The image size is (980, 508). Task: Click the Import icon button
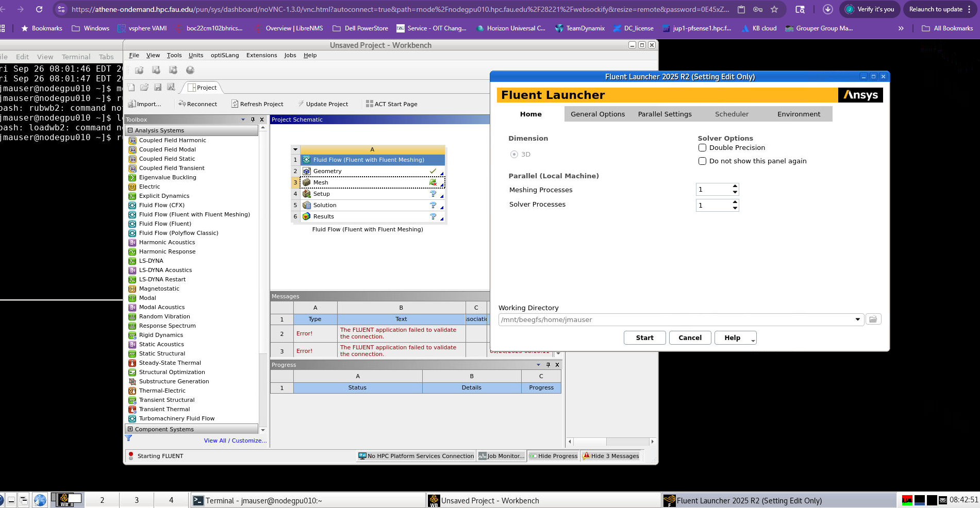click(132, 104)
